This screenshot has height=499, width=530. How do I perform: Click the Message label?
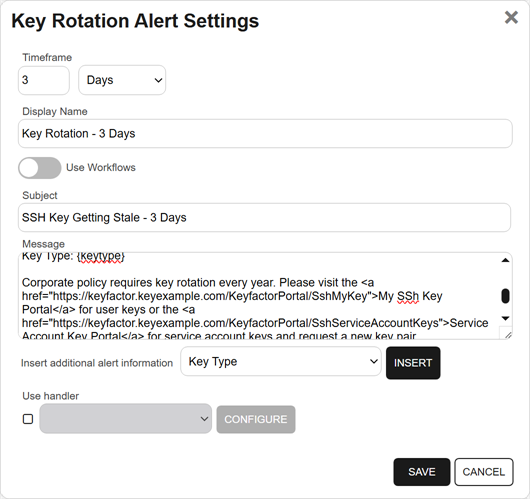coord(43,244)
